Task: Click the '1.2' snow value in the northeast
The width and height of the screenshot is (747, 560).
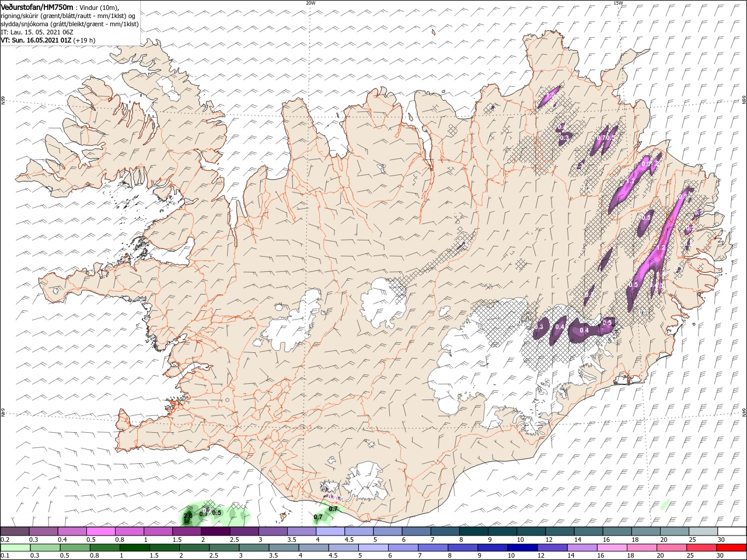Action: point(630,181)
